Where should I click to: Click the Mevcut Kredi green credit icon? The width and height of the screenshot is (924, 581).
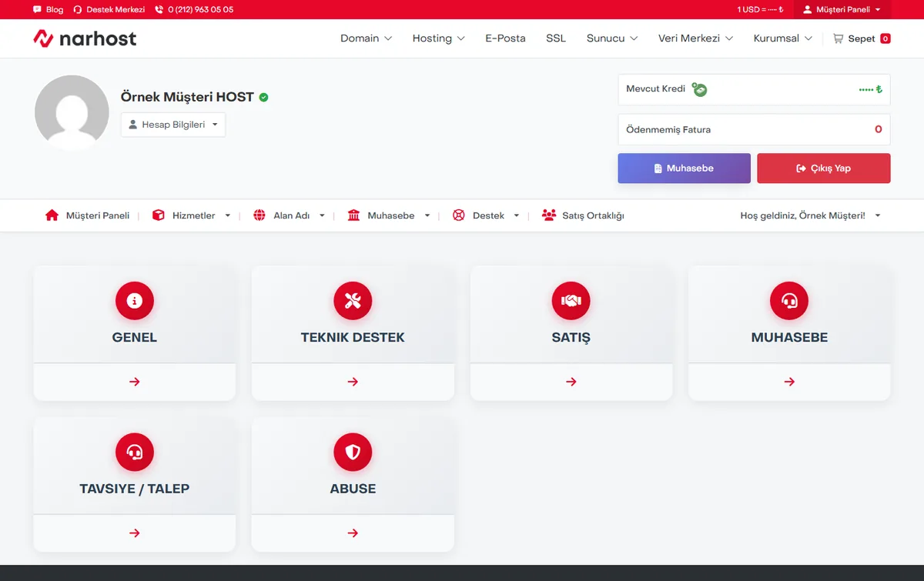(x=699, y=89)
